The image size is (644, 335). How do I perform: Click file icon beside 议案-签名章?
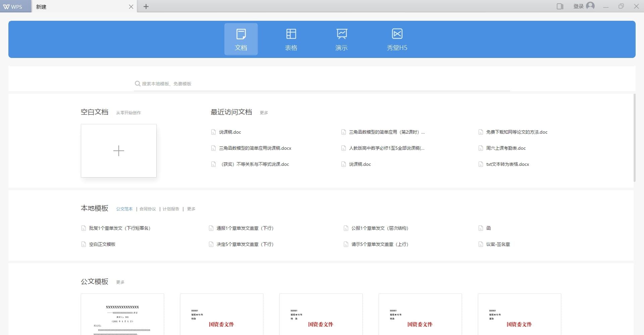pos(481,244)
